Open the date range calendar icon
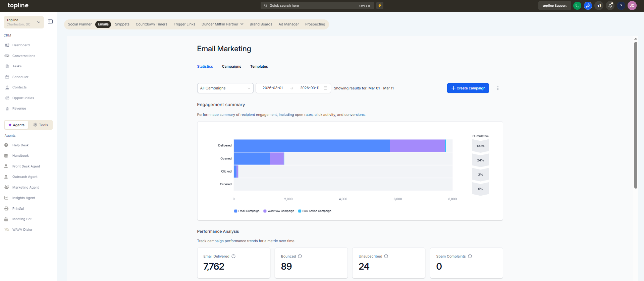Viewport: 644px width, 281px height. pos(325,88)
